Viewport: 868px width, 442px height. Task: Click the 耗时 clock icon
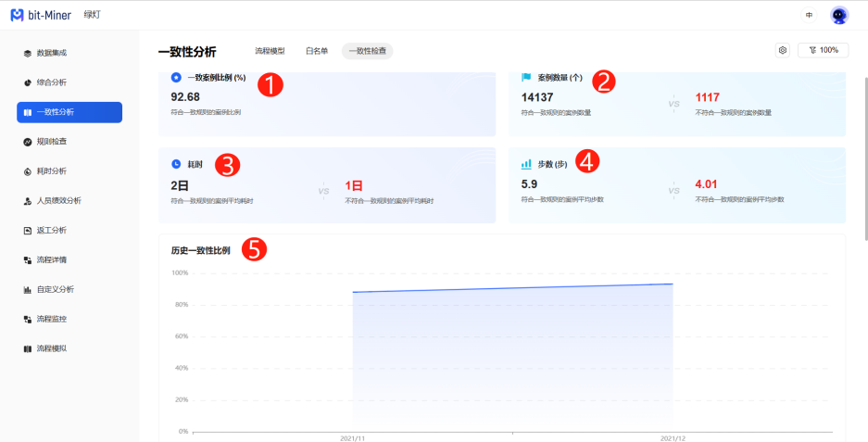[x=176, y=164]
